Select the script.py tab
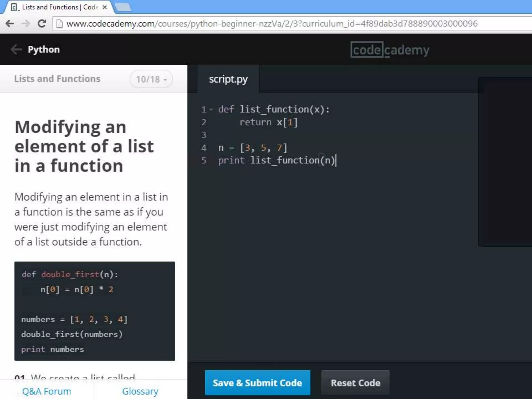 pos(228,79)
